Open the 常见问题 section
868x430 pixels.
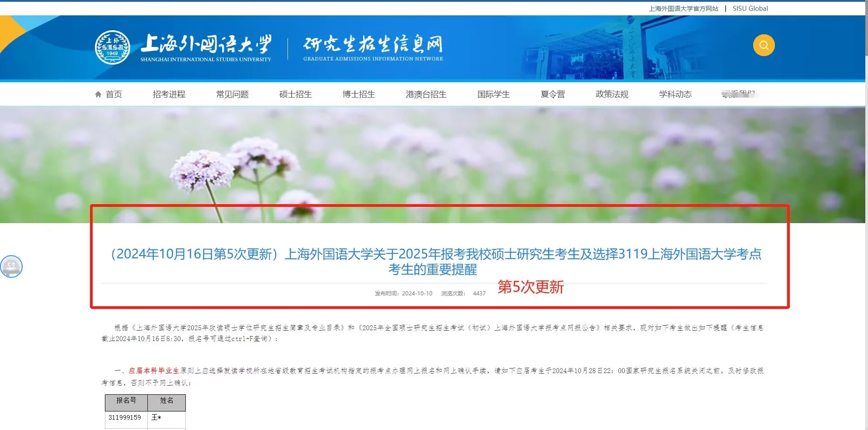tap(232, 94)
